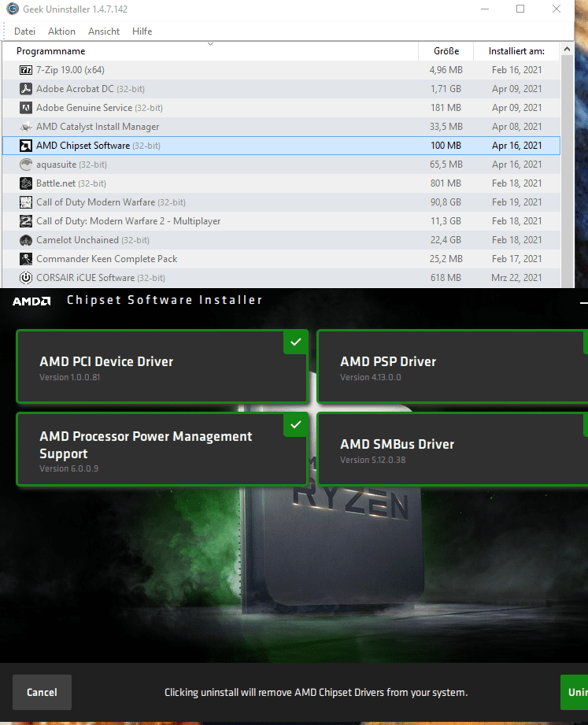Click the Mrz 22, 2021 date cell
Screen dimensions: 588x725
[516, 278]
